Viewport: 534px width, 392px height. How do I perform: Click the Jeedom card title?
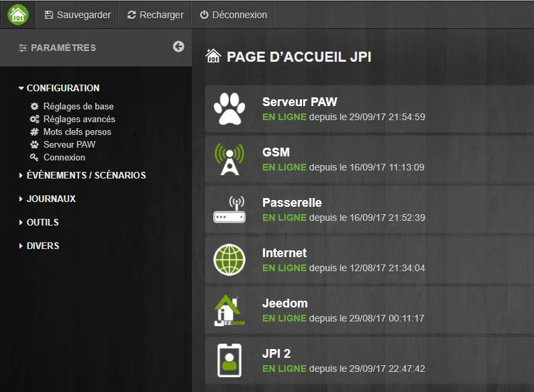coord(284,303)
